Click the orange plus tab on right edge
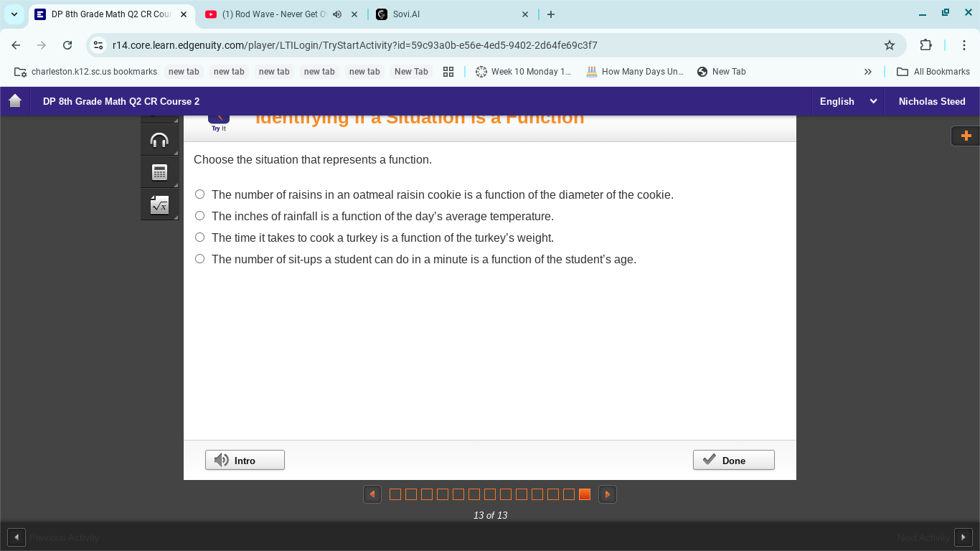 pyautogui.click(x=965, y=136)
